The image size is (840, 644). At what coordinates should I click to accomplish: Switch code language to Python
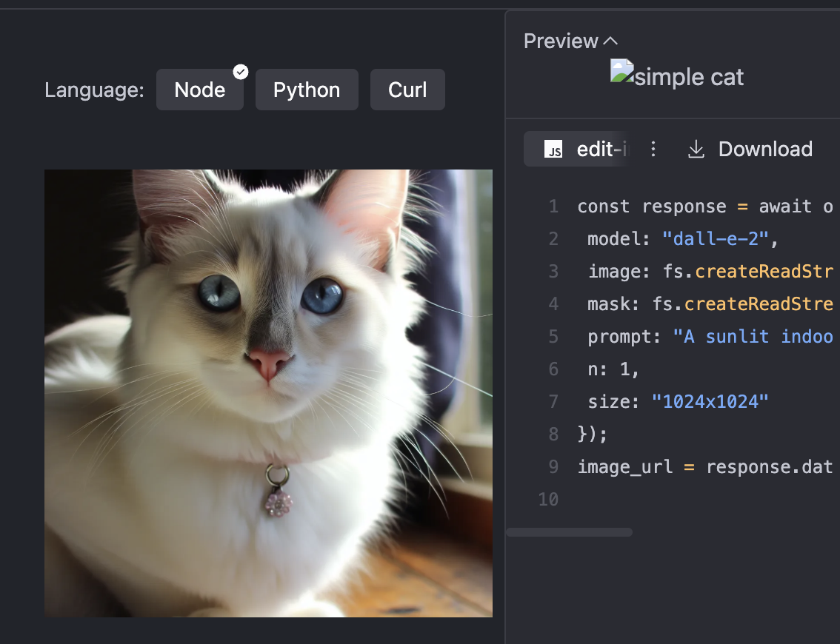tap(307, 90)
